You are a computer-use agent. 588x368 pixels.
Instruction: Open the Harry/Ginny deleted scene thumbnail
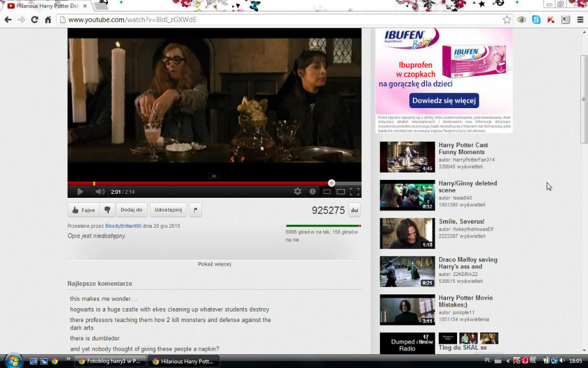click(407, 195)
